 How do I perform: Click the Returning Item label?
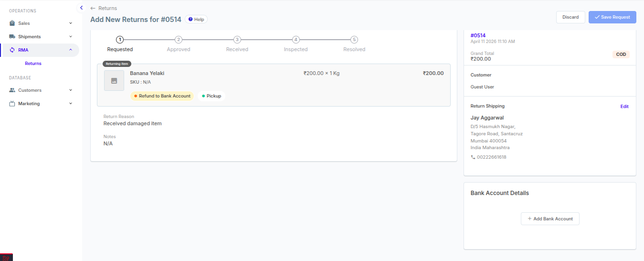click(x=117, y=64)
